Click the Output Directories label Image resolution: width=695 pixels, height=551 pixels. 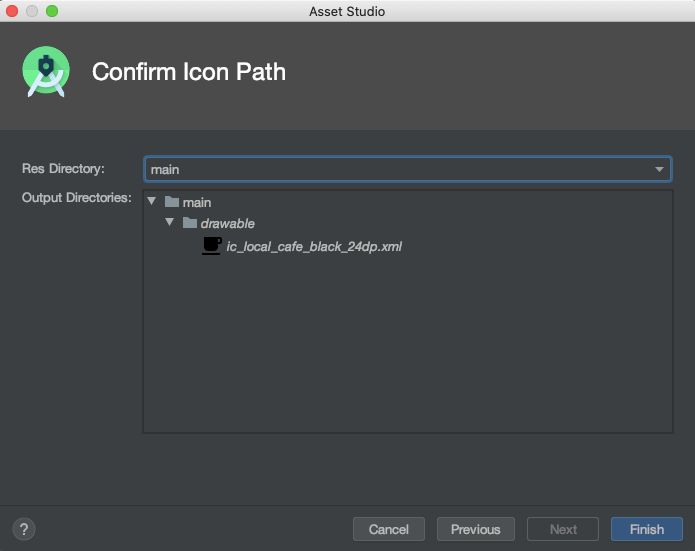77,198
